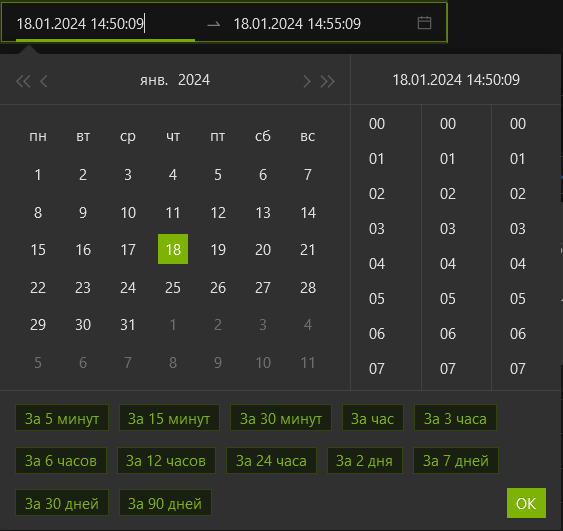Viewport: 563px width, 531px height.
Task: Click the end date field 14:55:09
Action: point(297,24)
